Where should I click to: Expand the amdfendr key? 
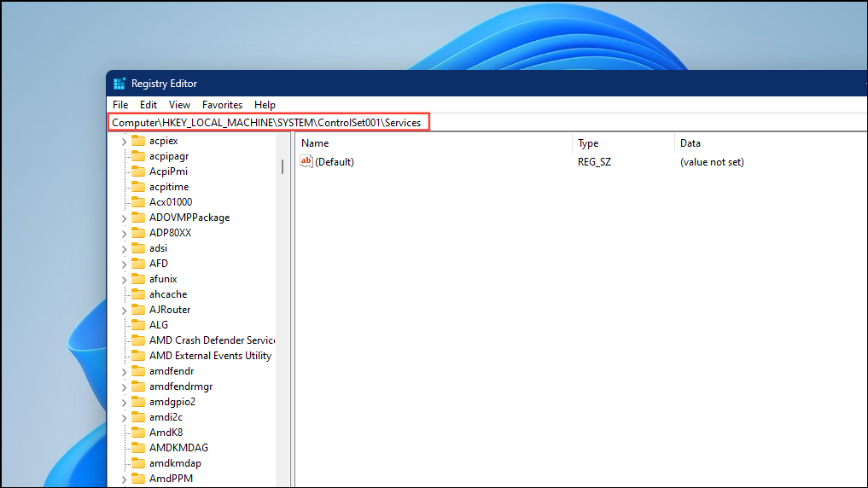(124, 372)
